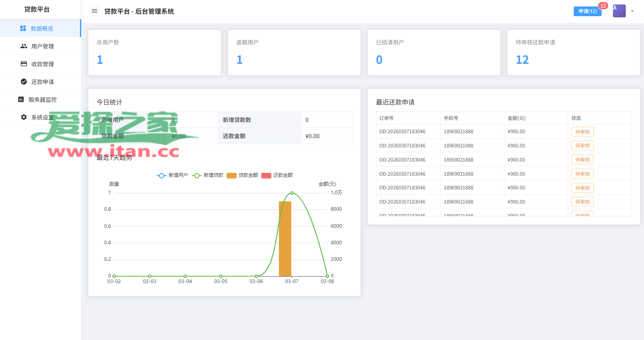The height and width of the screenshot is (340, 644).
Task: Click the 数据概览 dashboard grid icon
Action: 23,28
